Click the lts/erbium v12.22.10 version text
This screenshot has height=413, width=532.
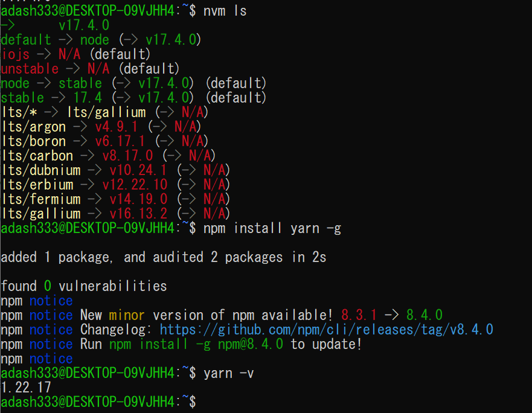click(x=135, y=185)
